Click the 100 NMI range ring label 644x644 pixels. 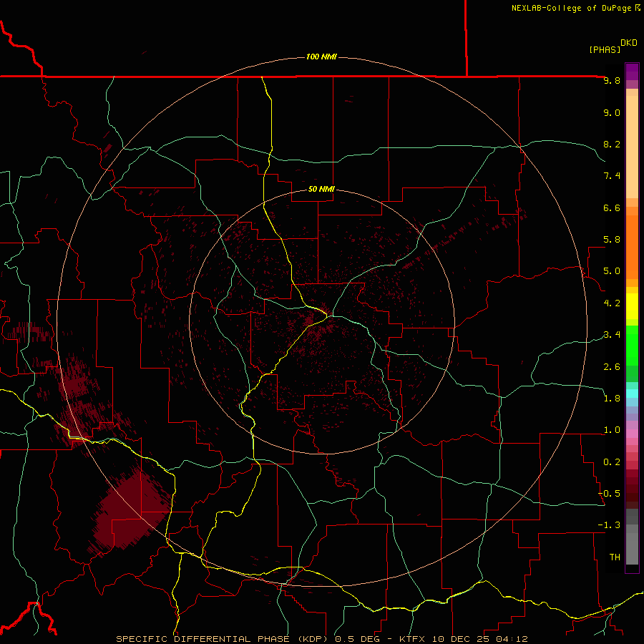coord(321,57)
